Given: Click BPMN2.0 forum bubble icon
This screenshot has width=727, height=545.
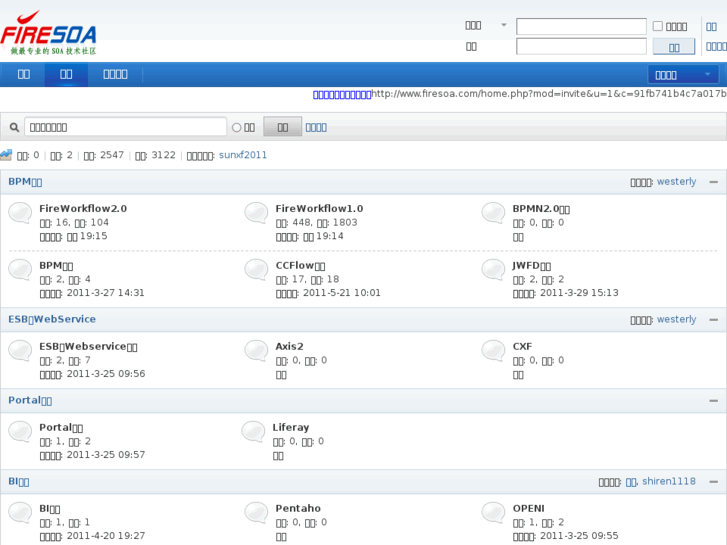Looking at the screenshot, I should click(493, 213).
